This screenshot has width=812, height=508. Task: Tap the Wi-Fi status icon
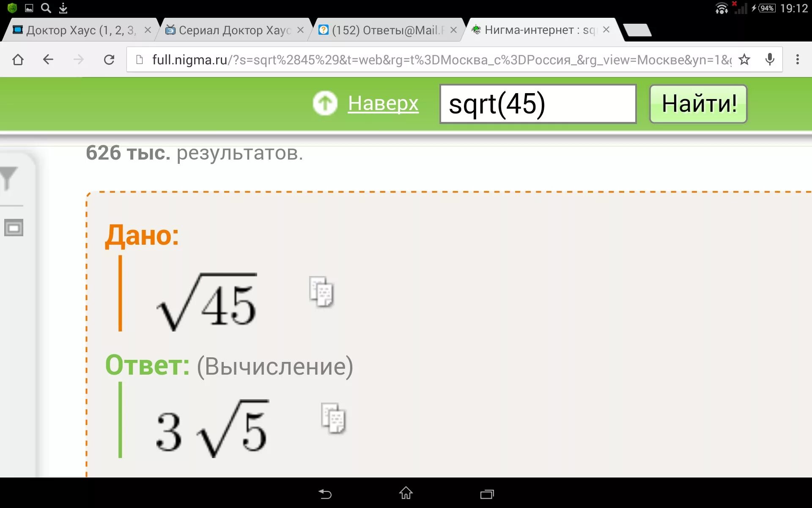tap(721, 8)
